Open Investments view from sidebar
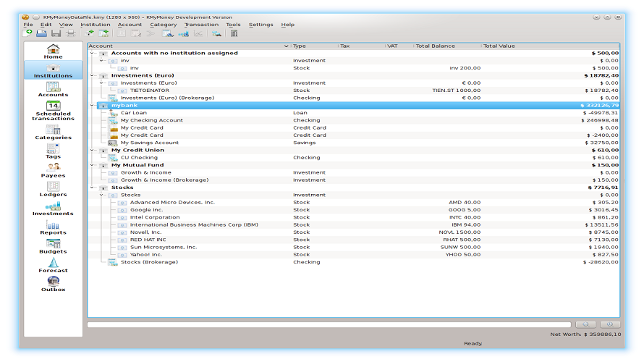 click(x=53, y=209)
